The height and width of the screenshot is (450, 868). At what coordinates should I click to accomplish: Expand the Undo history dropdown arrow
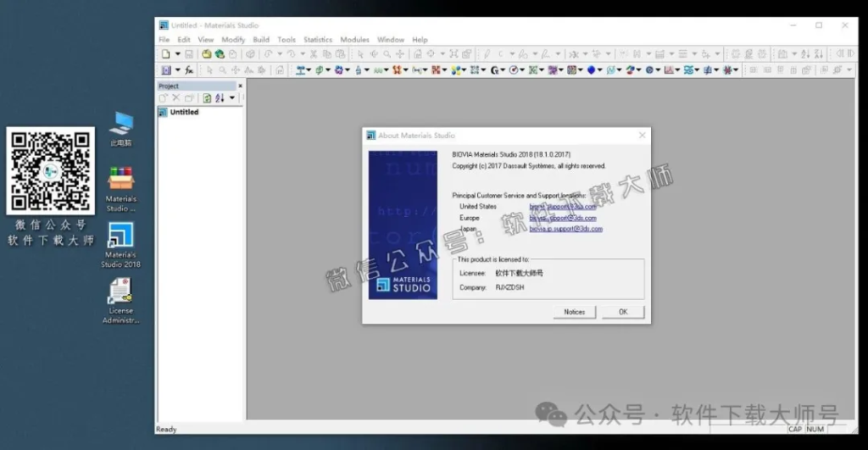[280, 54]
